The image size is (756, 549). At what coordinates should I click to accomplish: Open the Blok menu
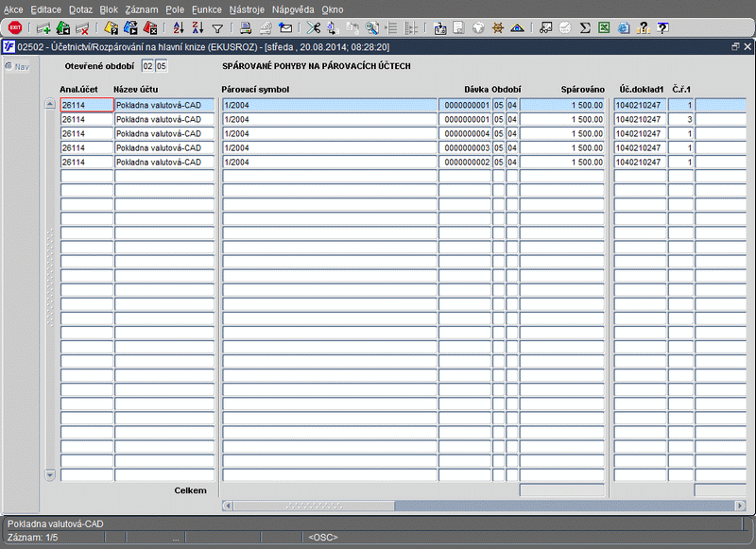pyautogui.click(x=109, y=9)
